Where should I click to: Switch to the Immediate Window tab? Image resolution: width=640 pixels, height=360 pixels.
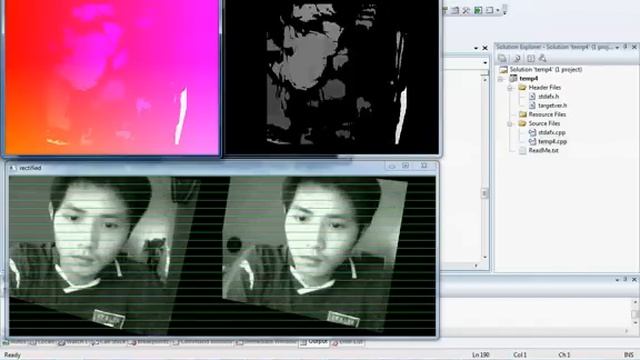(267, 342)
